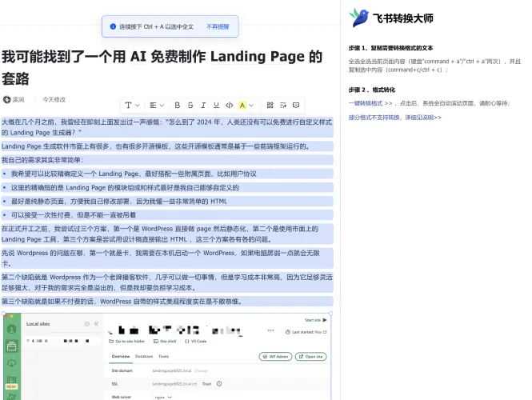Apply strikethrough formatting to selected text
The image size is (532, 400).
(190, 105)
